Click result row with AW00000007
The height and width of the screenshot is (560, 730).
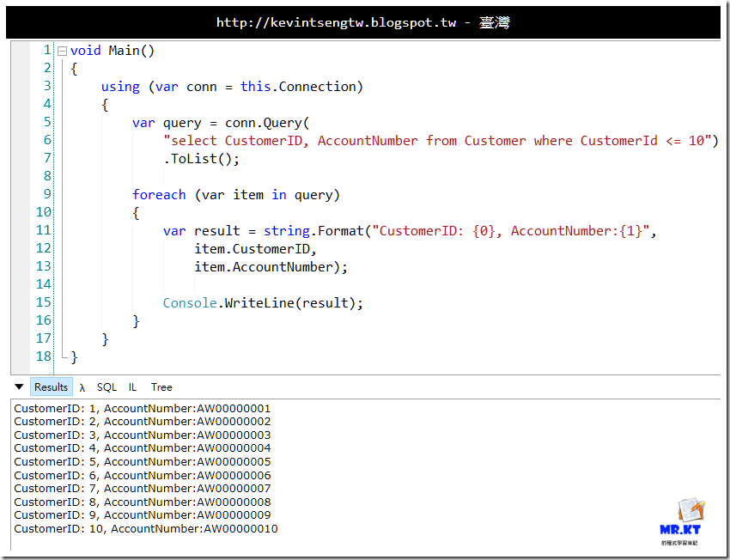coord(142,489)
